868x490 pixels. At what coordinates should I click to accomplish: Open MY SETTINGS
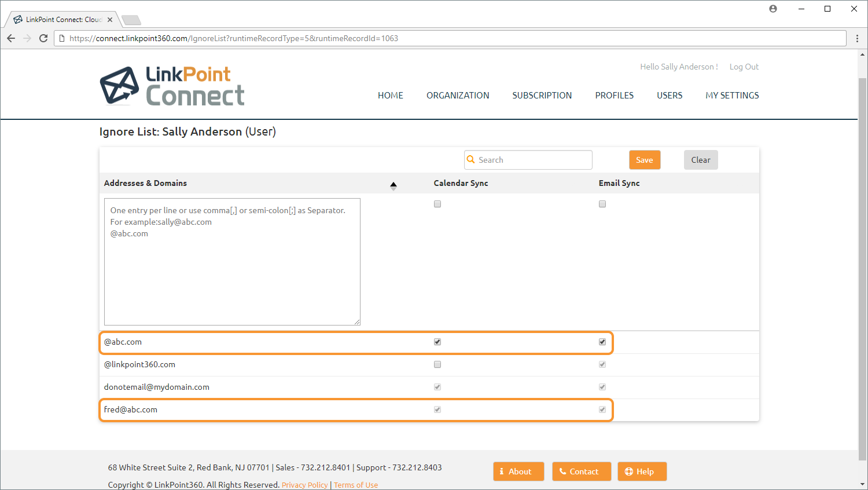click(732, 96)
